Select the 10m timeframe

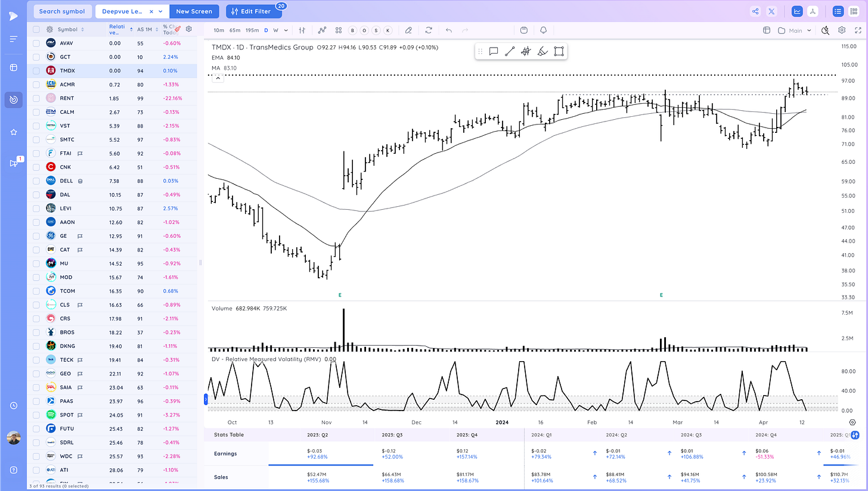click(219, 30)
